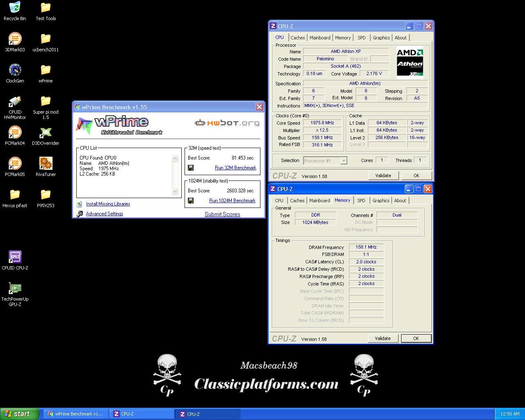
Task: Click the 1024M best score 2603.328 sec
Action: (240, 191)
